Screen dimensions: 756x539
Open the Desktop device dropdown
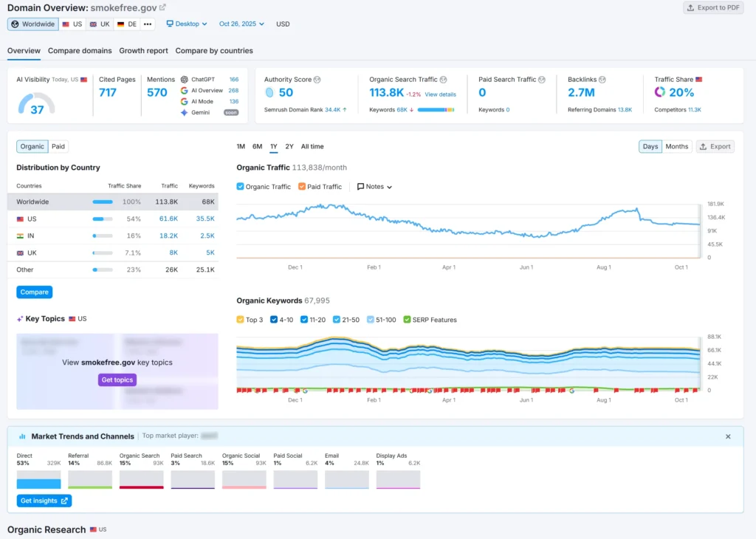187,24
